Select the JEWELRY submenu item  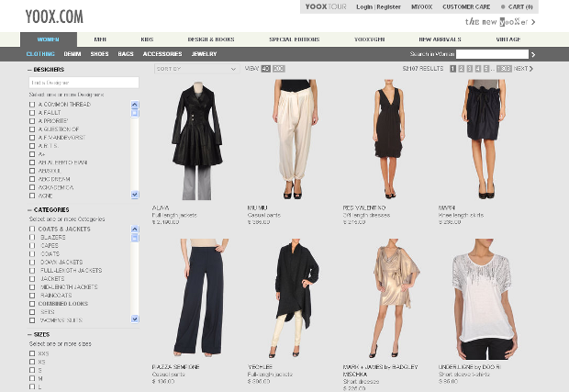click(x=204, y=54)
